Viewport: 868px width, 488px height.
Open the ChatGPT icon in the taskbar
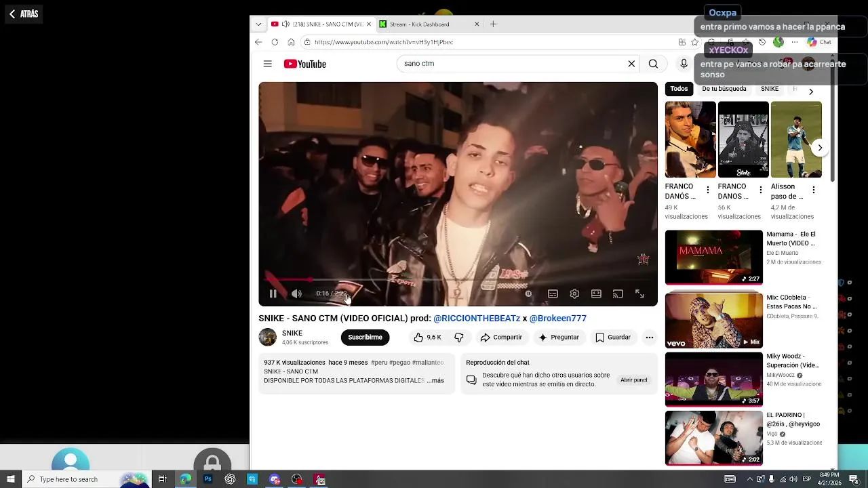click(230, 479)
